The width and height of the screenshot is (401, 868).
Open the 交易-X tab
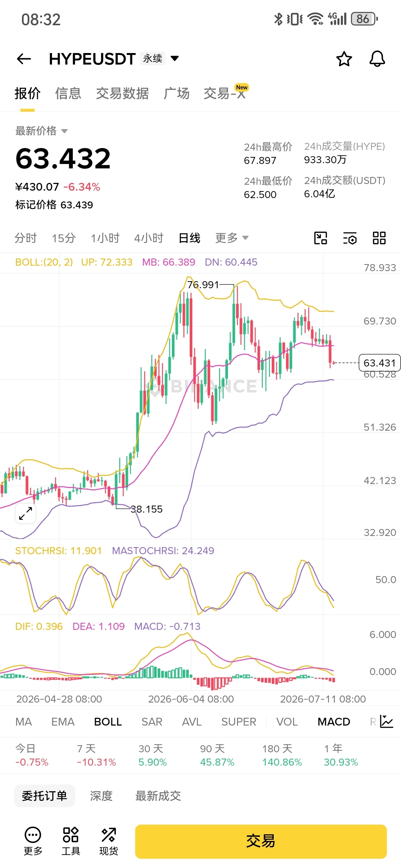225,93
